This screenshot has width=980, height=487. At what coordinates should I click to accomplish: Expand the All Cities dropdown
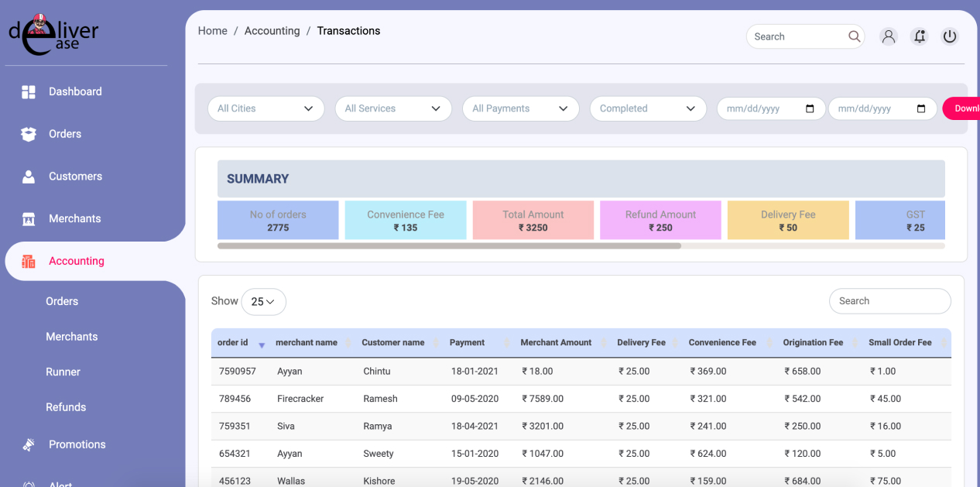[x=266, y=108]
